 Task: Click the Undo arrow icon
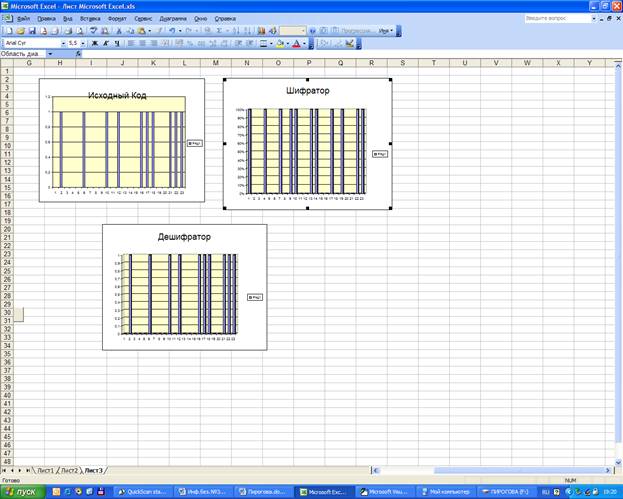coord(172,31)
